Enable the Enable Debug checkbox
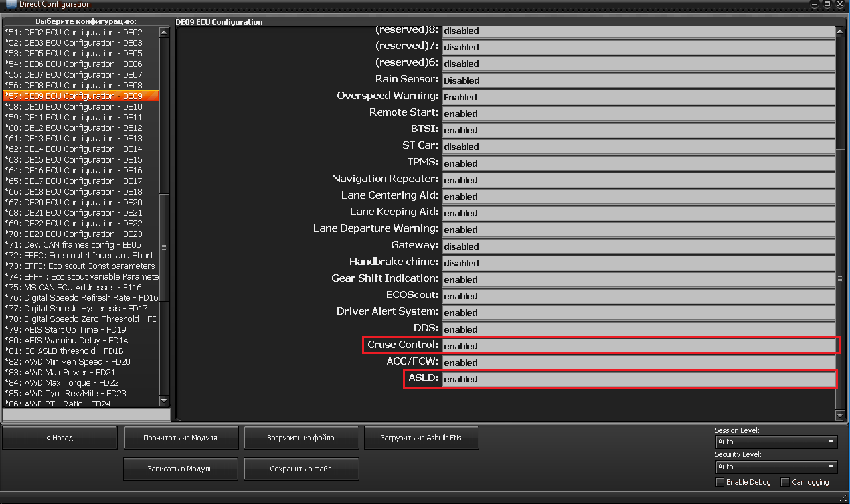The width and height of the screenshot is (850, 504). point(720,482)
